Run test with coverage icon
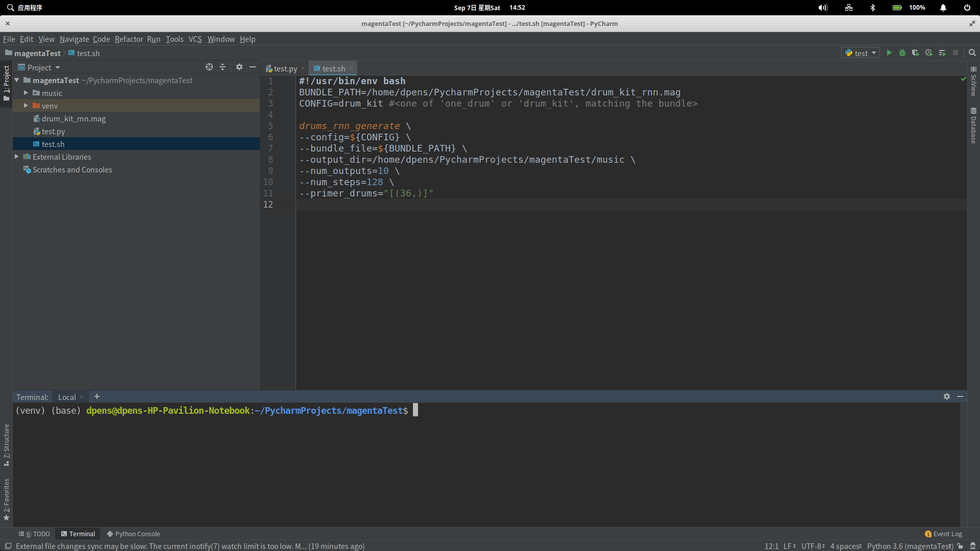The height and width of the screenshot is (551, 980). (916, 53)
